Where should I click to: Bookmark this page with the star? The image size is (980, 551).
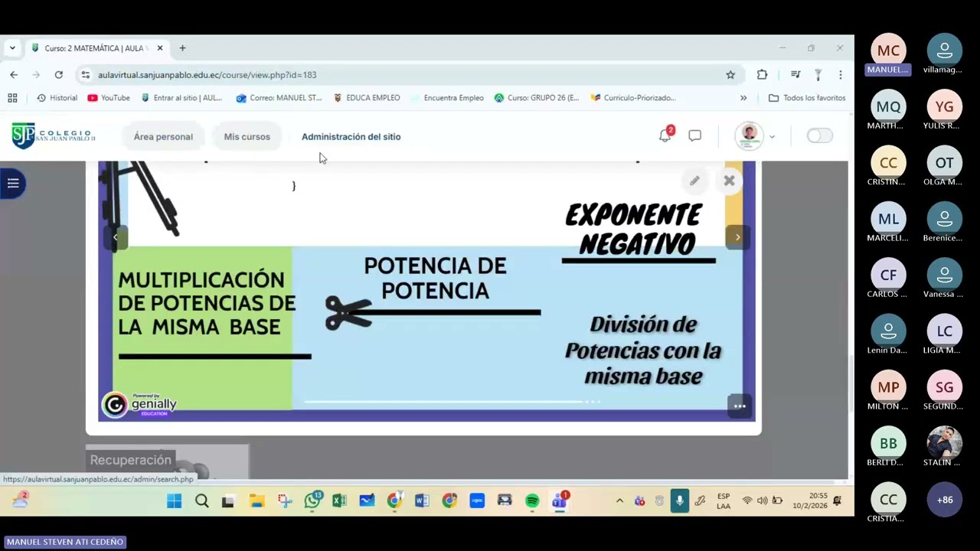coord(730,74)
